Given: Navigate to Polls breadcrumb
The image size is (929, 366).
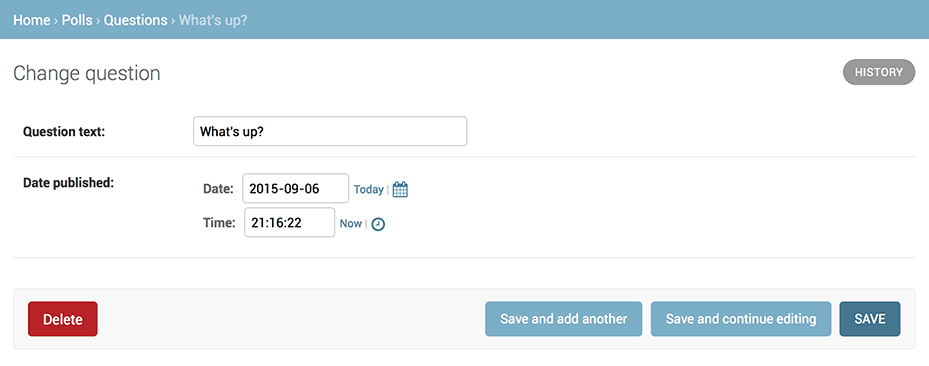Looking at the screenshot, I should tap(77, 20).
